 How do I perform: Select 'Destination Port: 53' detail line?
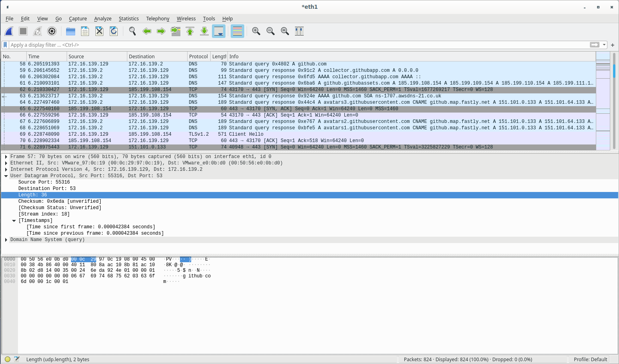[47, 188]
